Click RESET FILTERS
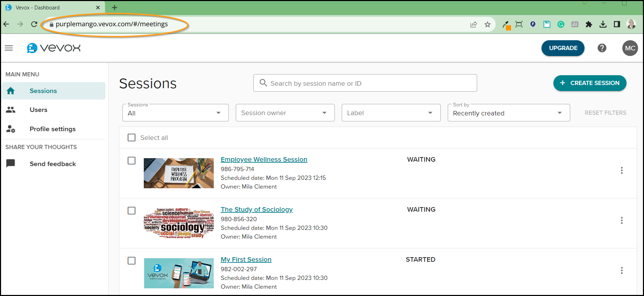Image resolution: width=644 pixels, height=296 pixels. (606, 113)
